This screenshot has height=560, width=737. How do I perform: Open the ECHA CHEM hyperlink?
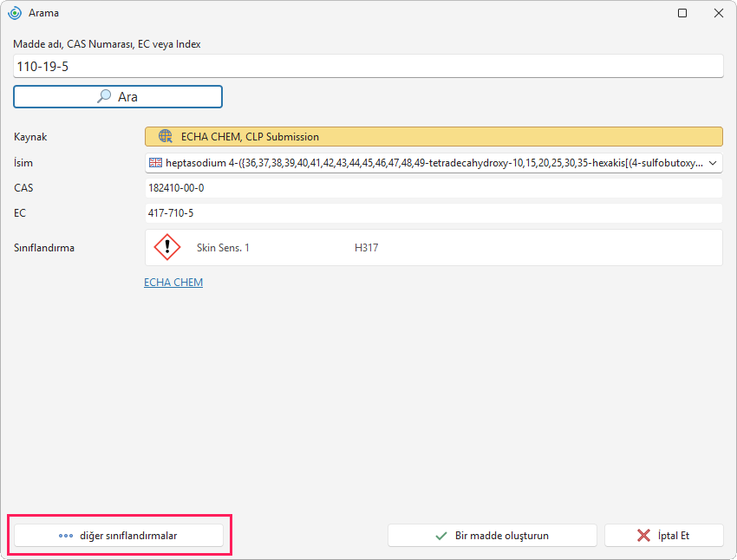click(x=173, y=283)
